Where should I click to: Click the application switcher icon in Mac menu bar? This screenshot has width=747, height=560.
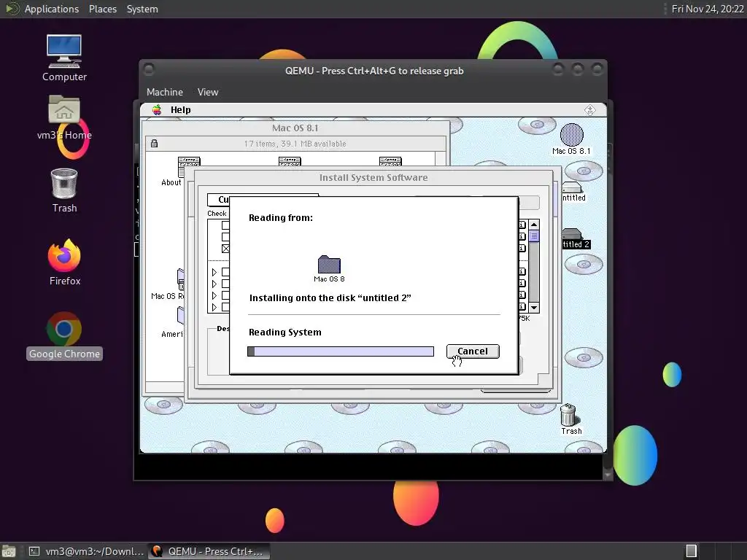[589, 110]
